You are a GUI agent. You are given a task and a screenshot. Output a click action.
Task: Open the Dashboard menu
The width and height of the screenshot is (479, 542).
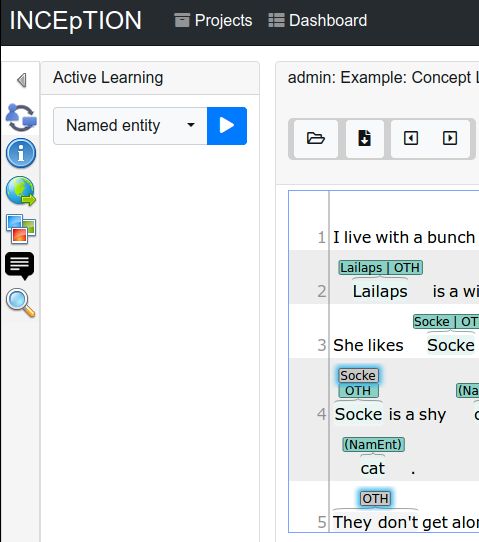[318, 20]
